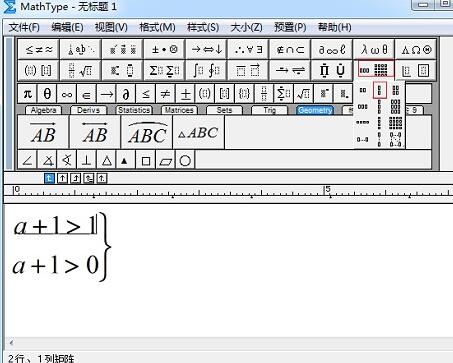The height and width of the screenshot is (363, 453).
Task: Choose the 3x3 matrix template in dropdown
Action: click(x=396, y=107)
